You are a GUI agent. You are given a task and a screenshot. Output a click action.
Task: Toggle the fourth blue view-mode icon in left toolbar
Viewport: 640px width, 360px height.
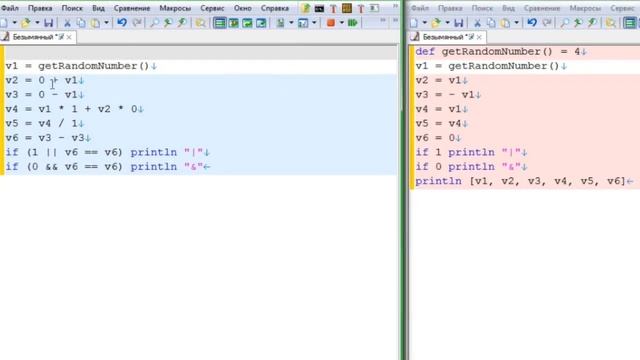pyautogui.click(x=261, y=23)
